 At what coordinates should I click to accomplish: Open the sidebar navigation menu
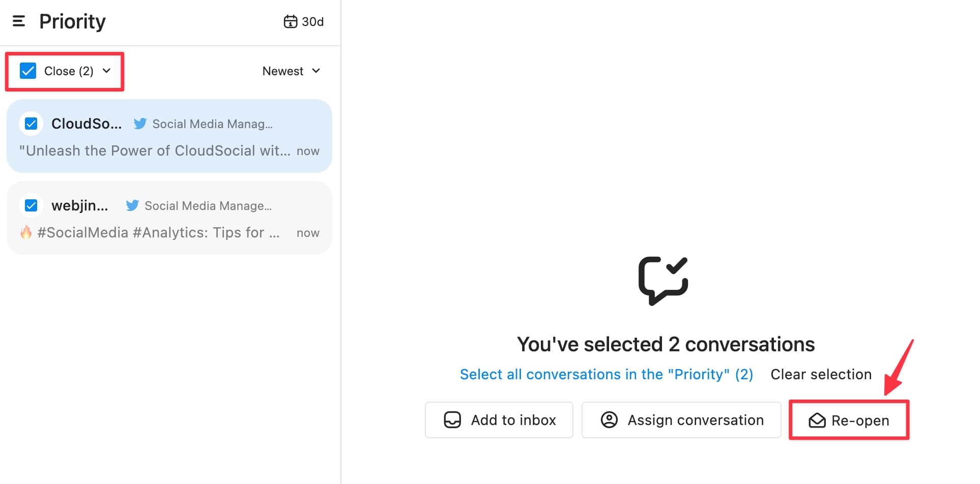[18, 21]
